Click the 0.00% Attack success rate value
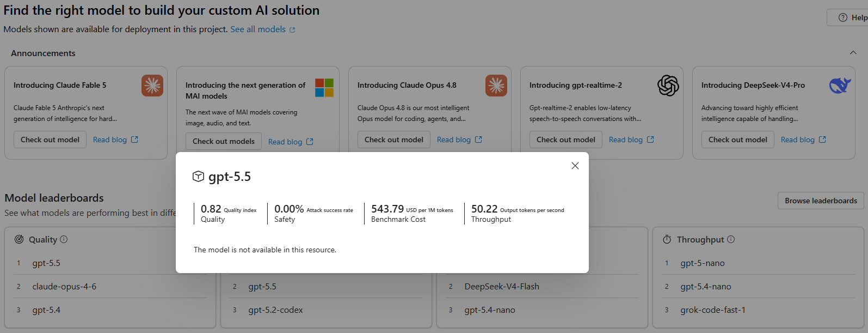The height and width of the screenshot is (333, 868). (289, 209)
